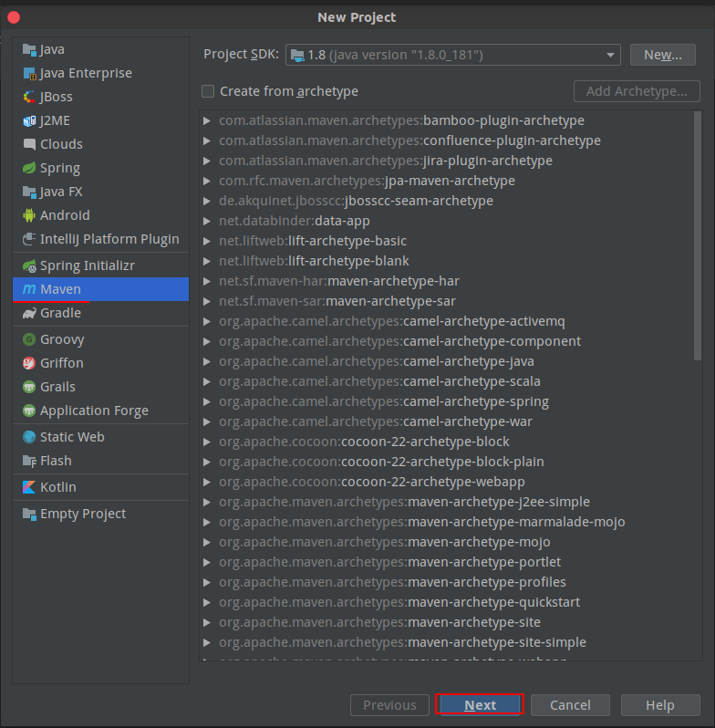Select maven-archetype-sar row
The height and width of the screenshot is (728, 715).
(x=446, y=301)
